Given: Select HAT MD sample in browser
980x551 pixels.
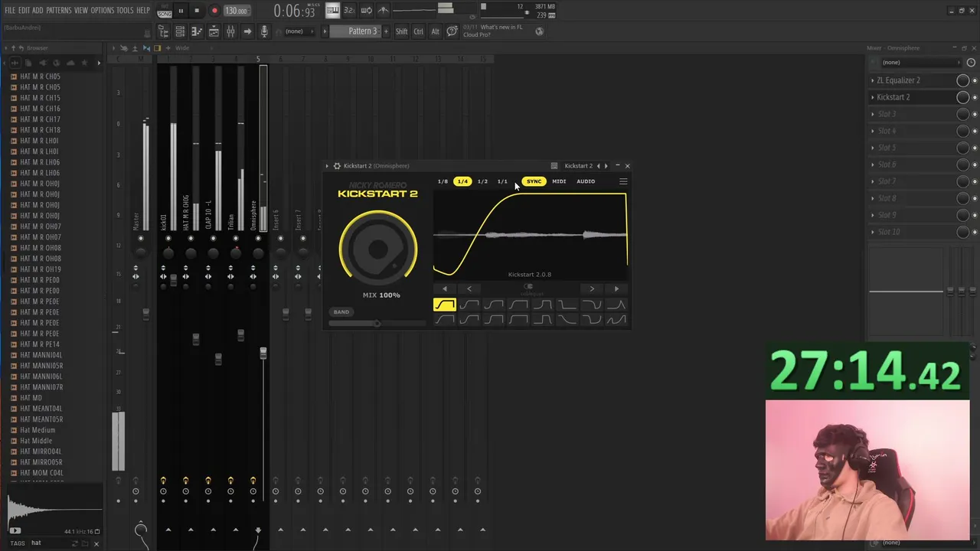Looking at the screenshot, I should [x=31, y=398].
